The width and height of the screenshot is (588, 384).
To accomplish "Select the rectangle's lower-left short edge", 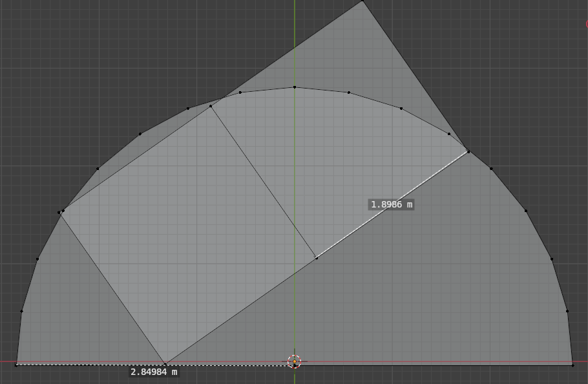I will tap(113, 288).
